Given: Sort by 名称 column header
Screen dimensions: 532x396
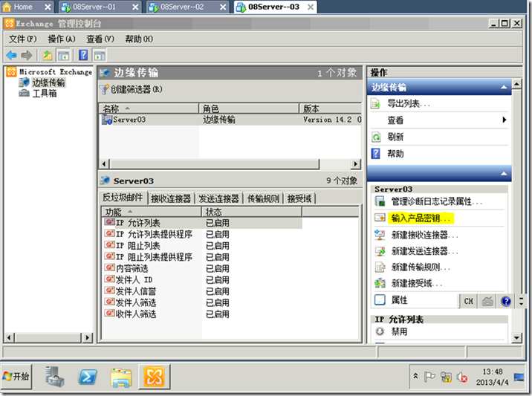Looking at the screenshot, I should (149, 108).
